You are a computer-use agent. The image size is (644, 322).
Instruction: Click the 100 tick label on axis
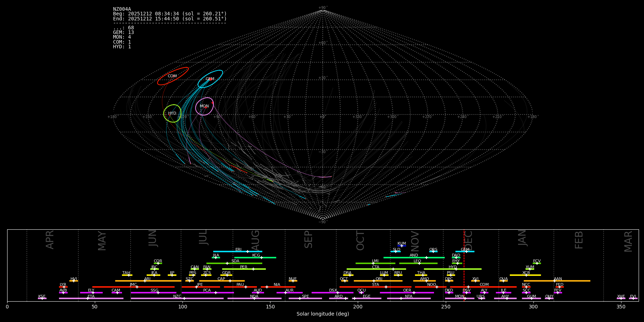click(x=182, y=307)
